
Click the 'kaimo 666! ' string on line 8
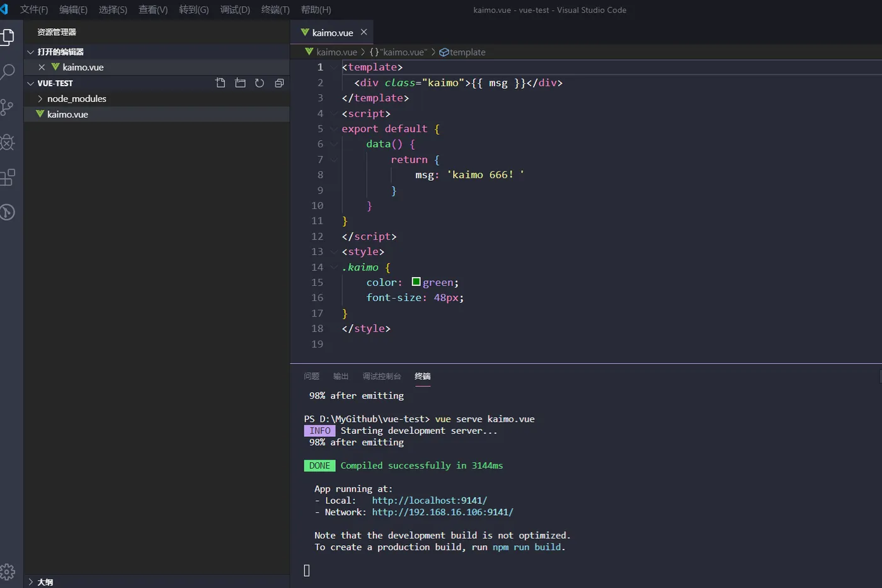click(x=486, y=175)
